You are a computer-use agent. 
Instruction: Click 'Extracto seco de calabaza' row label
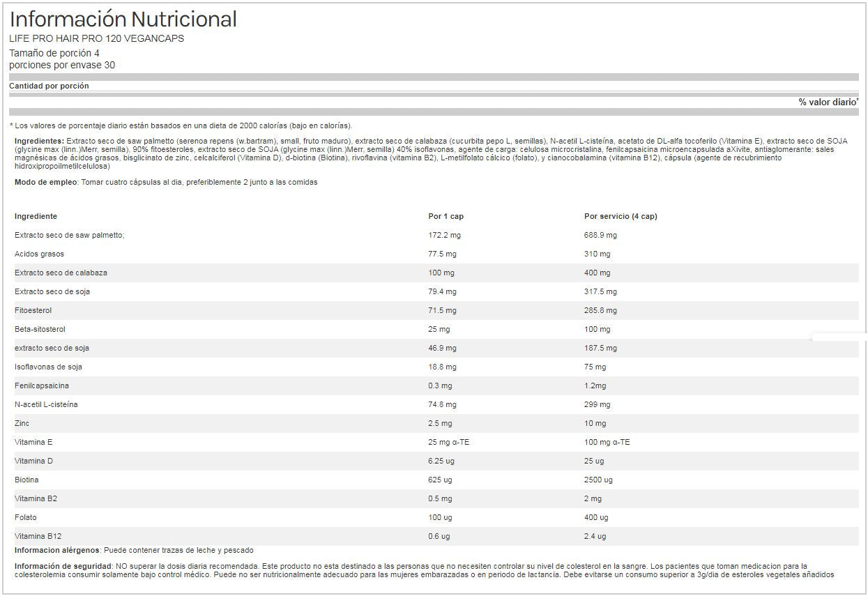[x=61, y=273]
